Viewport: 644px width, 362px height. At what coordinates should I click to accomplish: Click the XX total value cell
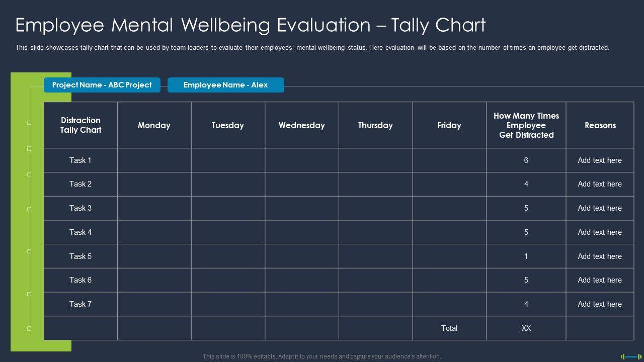526,328
